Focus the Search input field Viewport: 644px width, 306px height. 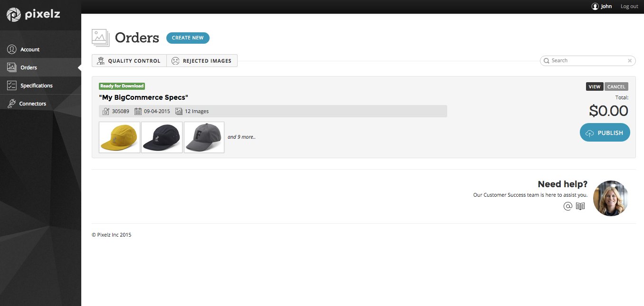coord(588,61)
